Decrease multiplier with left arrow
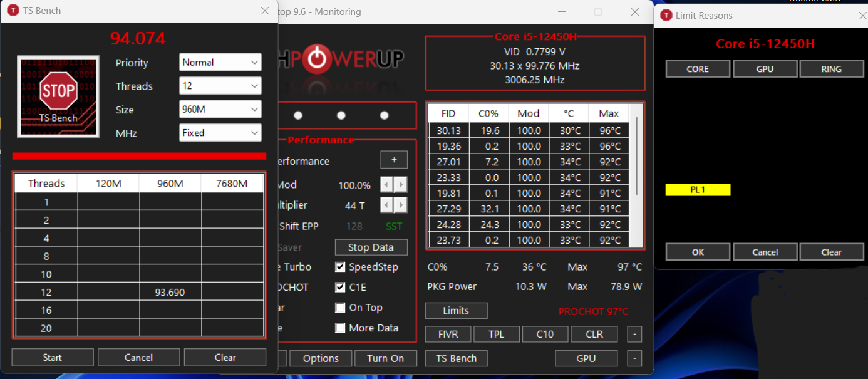Image resolution: width=868 pixels, height=379 pixels. (x=387, y=205)
